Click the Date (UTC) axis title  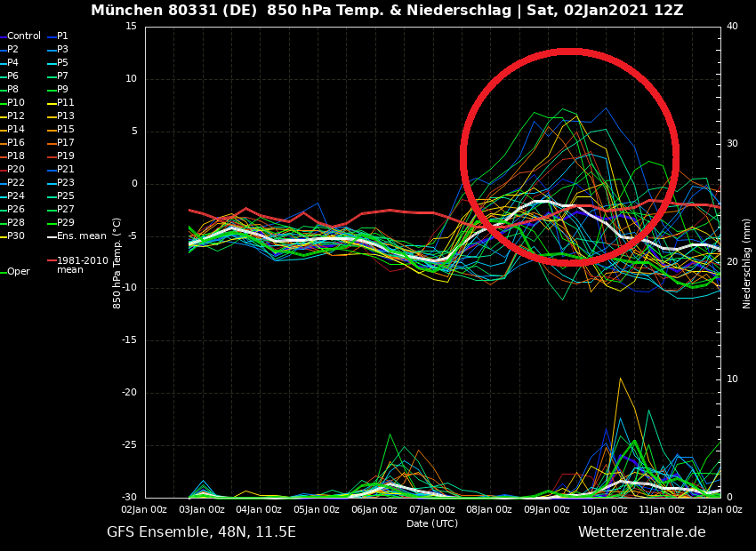point(432,524)
